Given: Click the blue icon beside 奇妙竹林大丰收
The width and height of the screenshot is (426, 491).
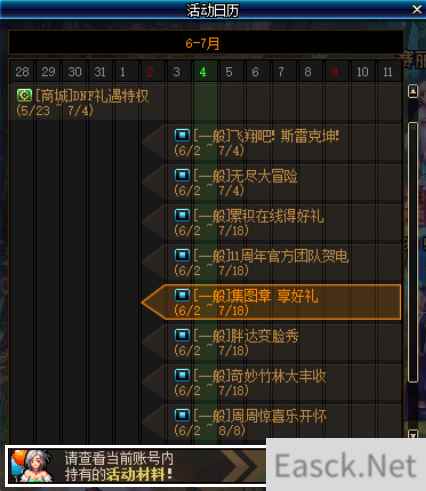Looking at the screenshot, I should point(182,375).
